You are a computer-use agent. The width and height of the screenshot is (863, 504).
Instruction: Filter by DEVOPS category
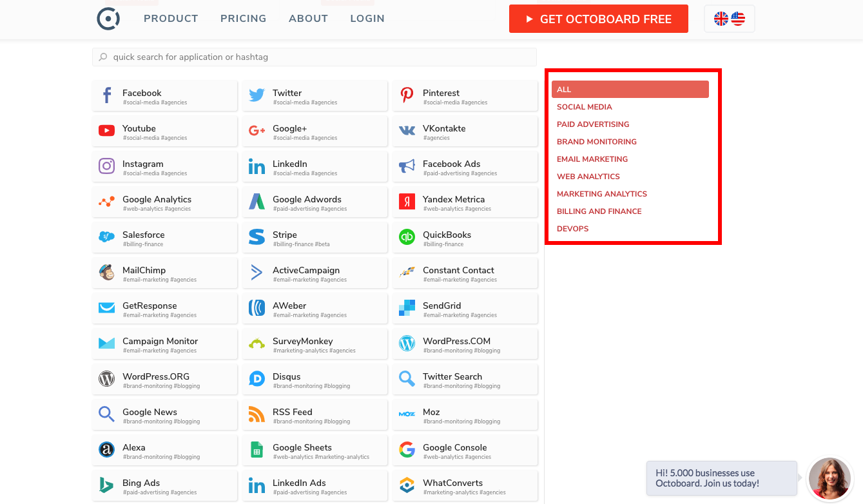tap(573, 229)
